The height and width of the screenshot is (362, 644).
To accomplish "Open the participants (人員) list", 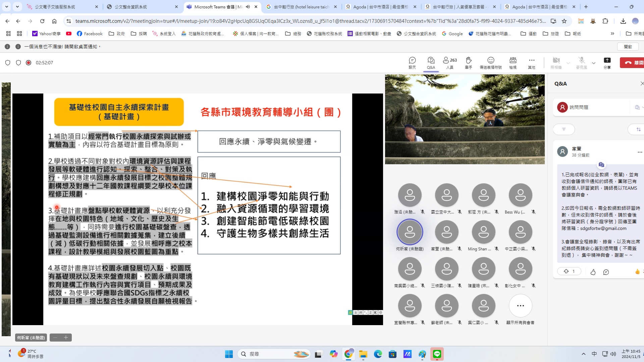I will pyautogui.click(x=449, y=62).
